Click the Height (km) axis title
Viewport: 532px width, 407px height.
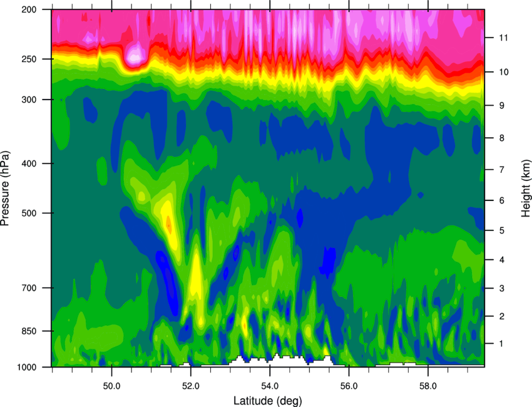coord(526,188)
